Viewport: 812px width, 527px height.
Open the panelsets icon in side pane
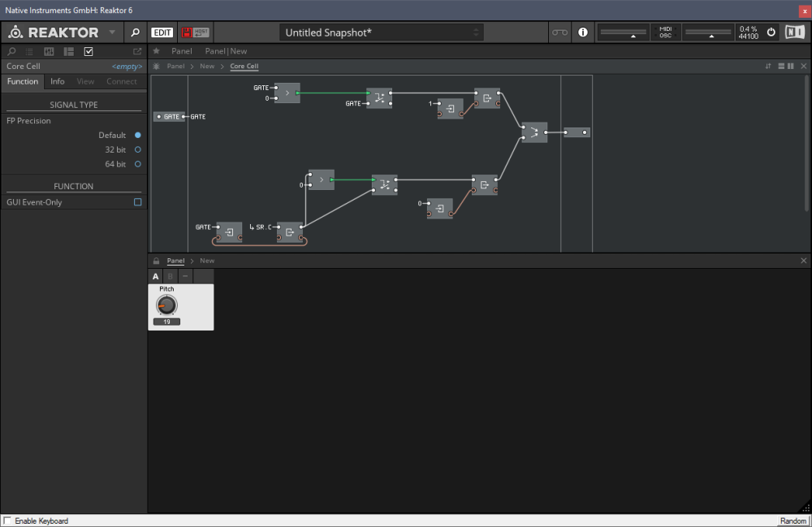tap(49, 51)
